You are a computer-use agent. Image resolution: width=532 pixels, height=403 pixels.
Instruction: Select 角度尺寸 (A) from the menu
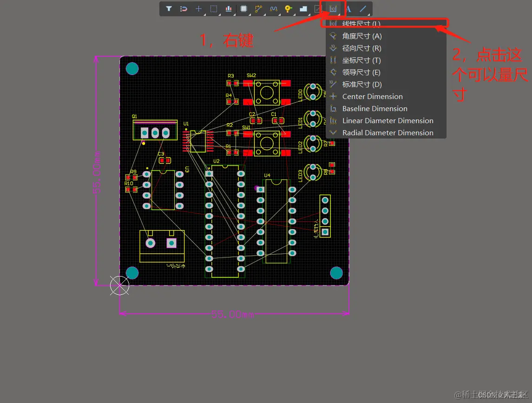[x=386, y=36]
